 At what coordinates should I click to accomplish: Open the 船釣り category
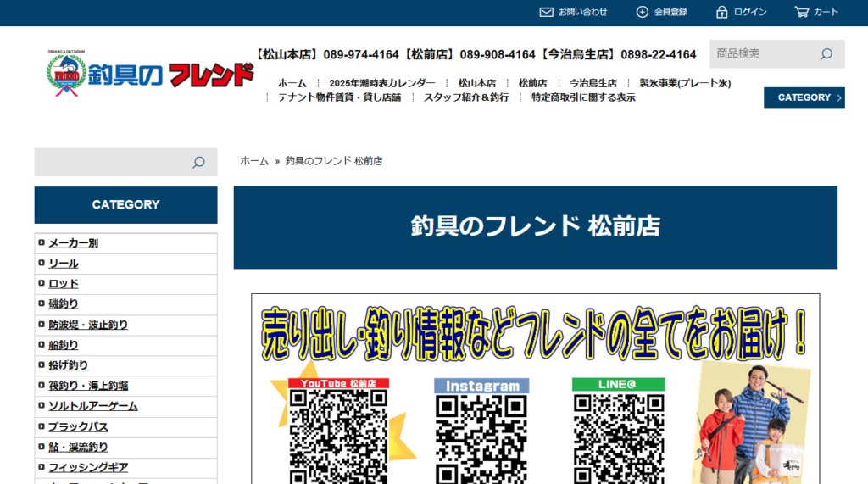point(64,345)
